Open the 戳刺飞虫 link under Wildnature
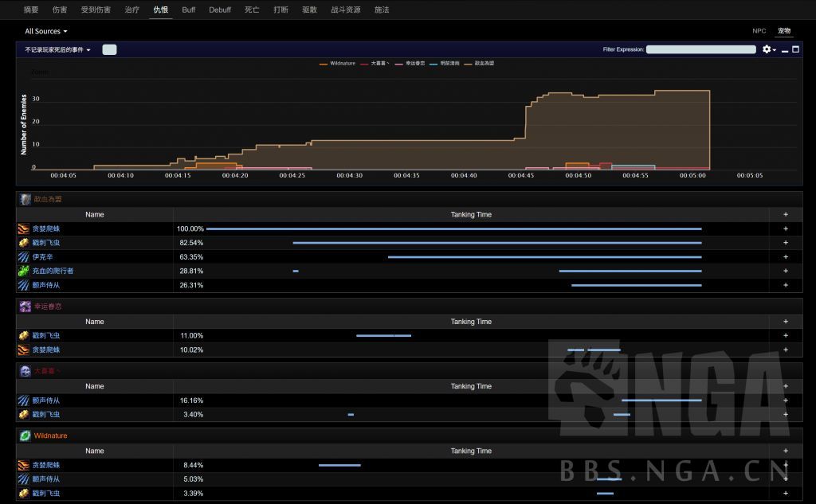 coord(45,494)
